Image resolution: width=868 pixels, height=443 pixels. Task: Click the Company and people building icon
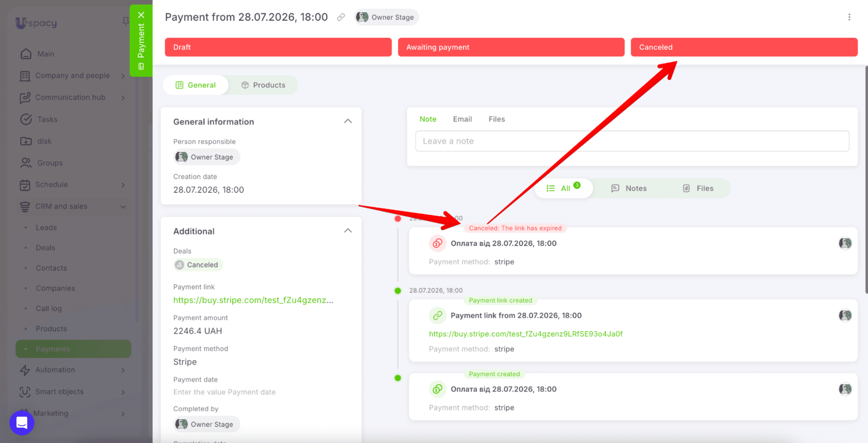(24, 76)
